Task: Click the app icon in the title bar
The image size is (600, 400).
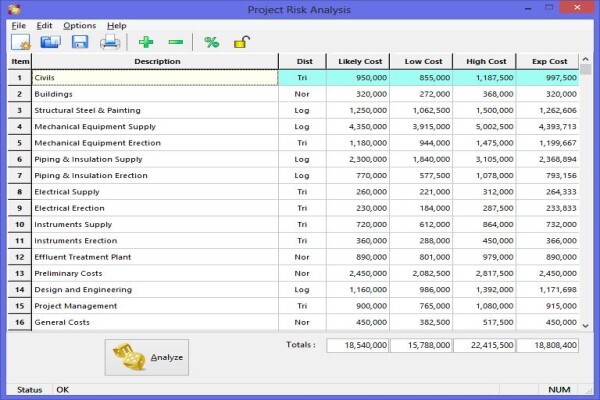Action: click(14, 9)
